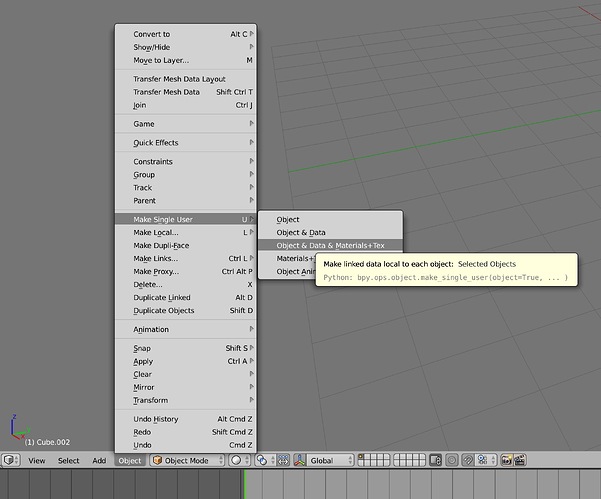Expand the Snap submenu

click(x=186, y=348)
